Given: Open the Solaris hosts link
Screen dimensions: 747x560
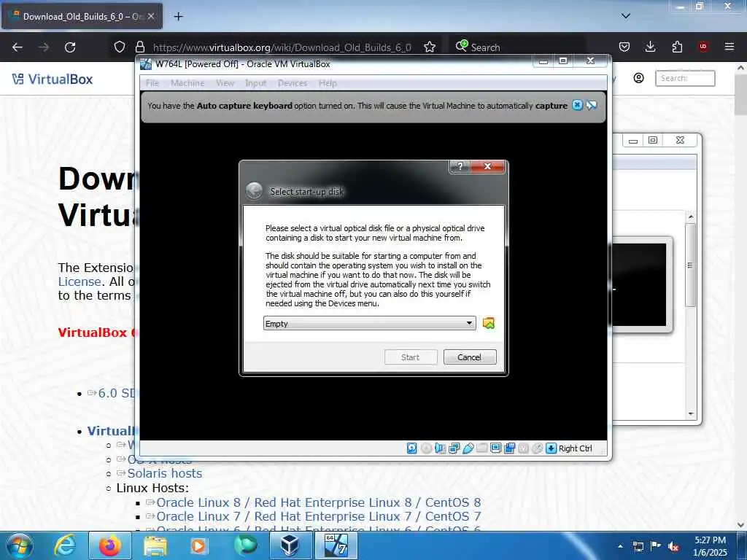Looking at the screenshot, I should coord(164,473).
